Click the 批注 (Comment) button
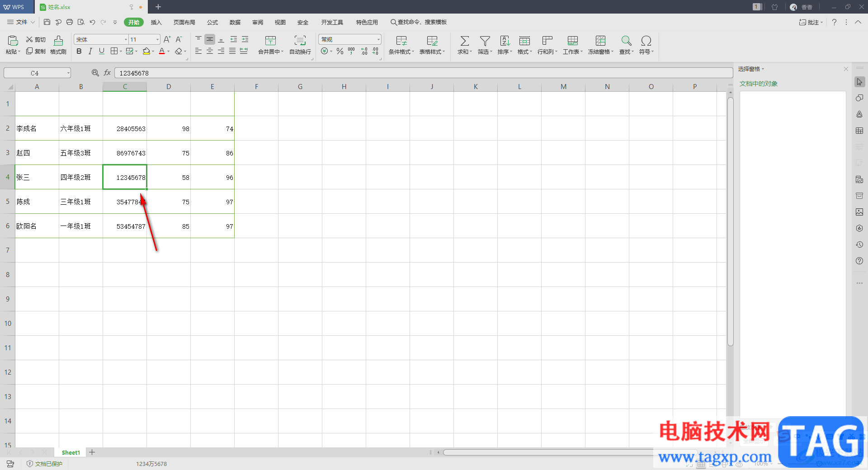 click(811, 22)
